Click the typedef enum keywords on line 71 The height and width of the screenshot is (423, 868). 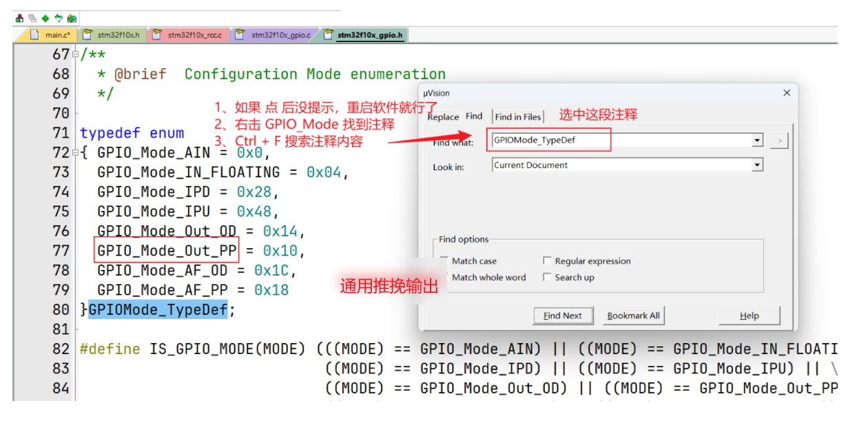(132, 133)
